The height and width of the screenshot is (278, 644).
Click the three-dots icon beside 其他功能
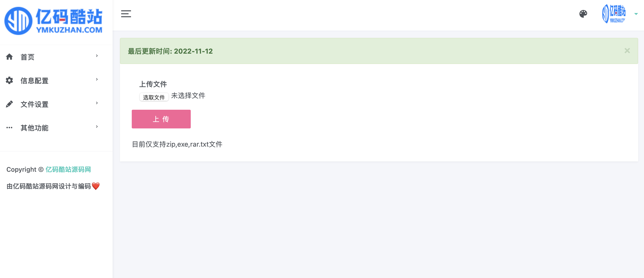coord(10,128)
